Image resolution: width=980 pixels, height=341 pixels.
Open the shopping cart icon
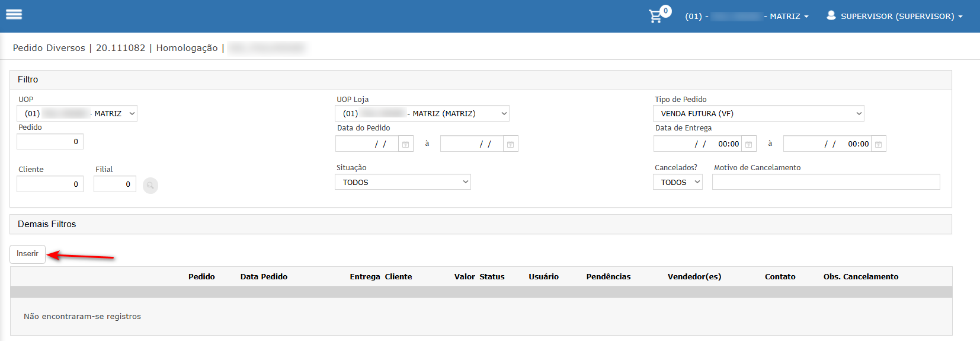pyautogui.click(x=656, y=16)
